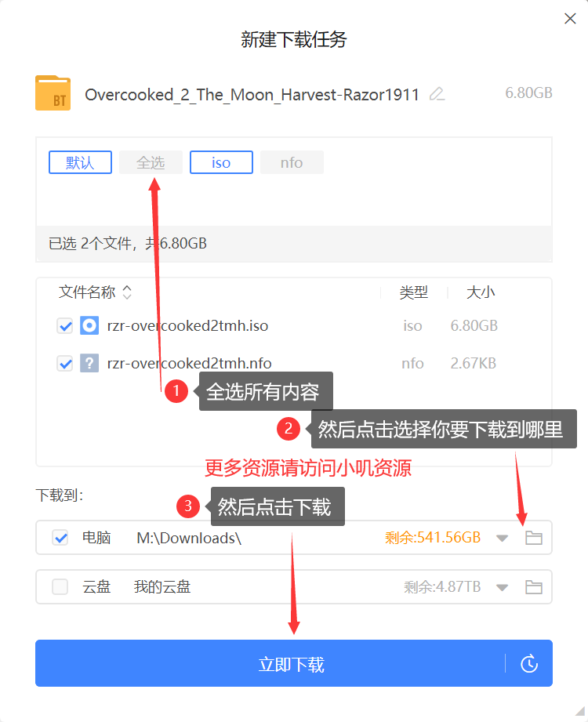The width and height of the screenshot is (588, 722).
Task: Close the new download task dialog
Action: tap(570, 19)
